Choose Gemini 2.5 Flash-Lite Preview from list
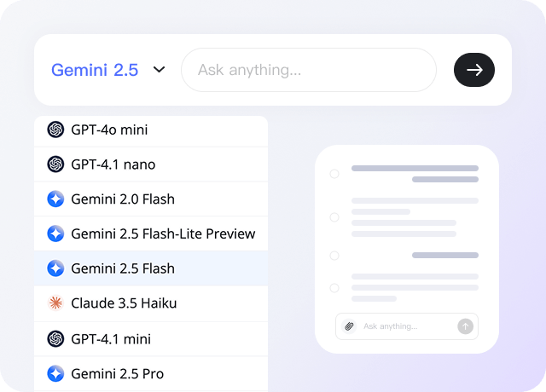This screenshot has height=392, width=546. 163,233
